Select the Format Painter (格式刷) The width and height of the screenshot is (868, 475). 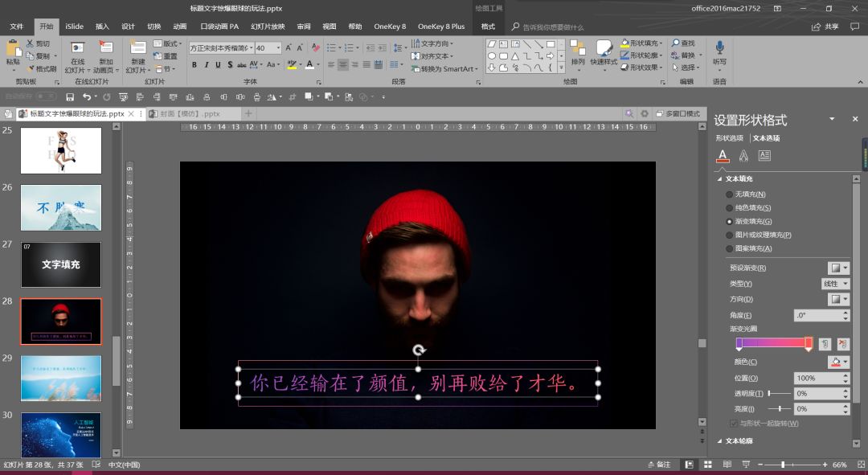point(42,68)
